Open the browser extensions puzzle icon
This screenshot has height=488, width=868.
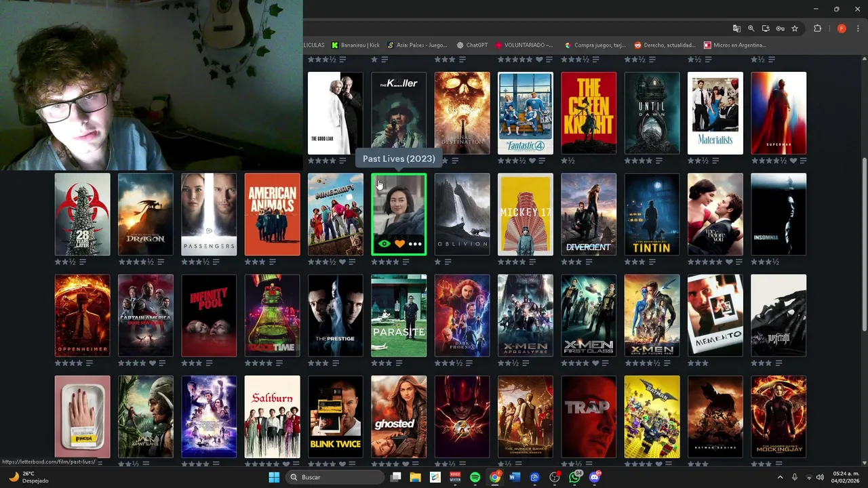point(817,28)
